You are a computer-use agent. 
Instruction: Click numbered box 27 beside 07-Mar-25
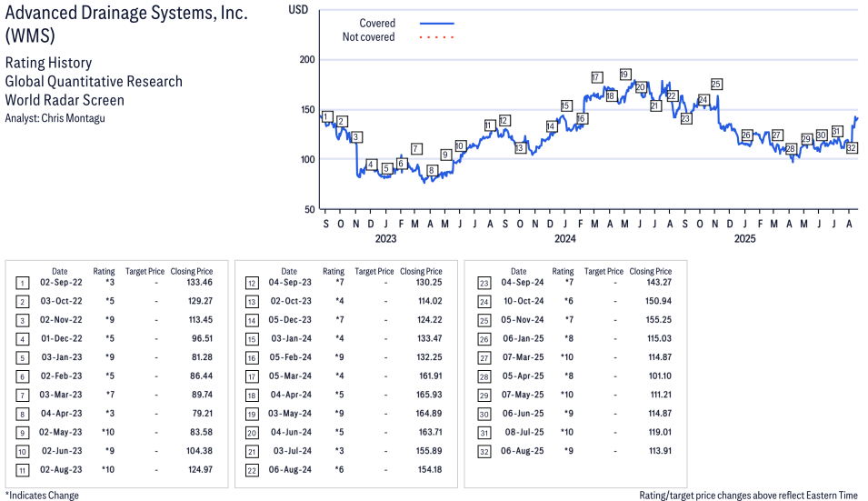pyautogui.click(x=484, y=358)
